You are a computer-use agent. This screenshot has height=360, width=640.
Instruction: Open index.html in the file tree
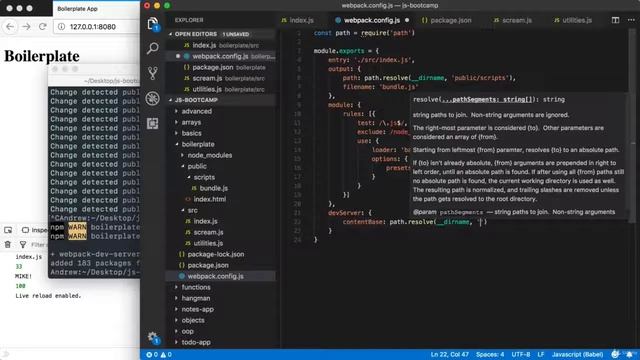point(209,199)
